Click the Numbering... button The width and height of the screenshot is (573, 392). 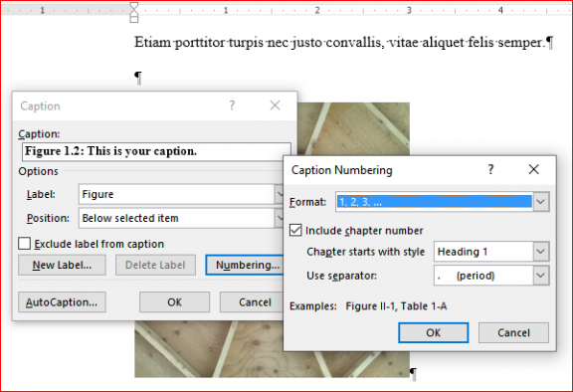[x=245, y=265]
